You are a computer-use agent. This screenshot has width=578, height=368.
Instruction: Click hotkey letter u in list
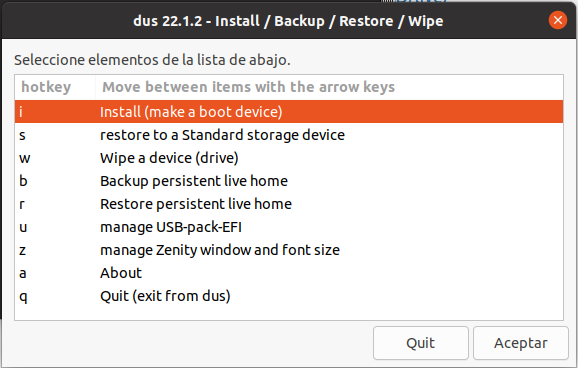click(23, 228)
